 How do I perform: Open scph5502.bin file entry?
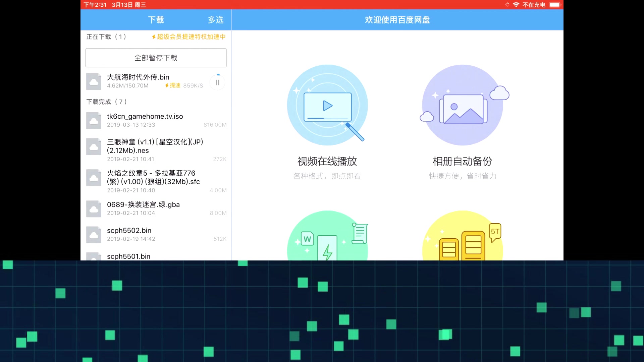[156, 234]
